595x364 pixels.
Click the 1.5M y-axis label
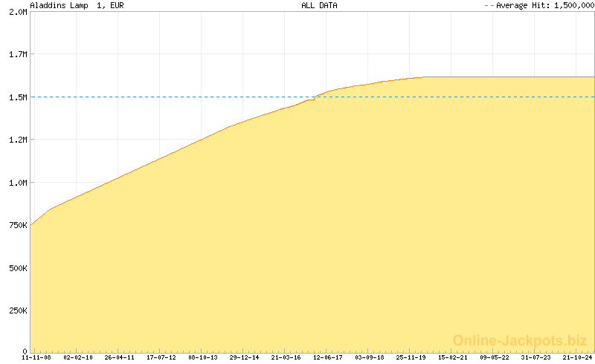point(16,97)
